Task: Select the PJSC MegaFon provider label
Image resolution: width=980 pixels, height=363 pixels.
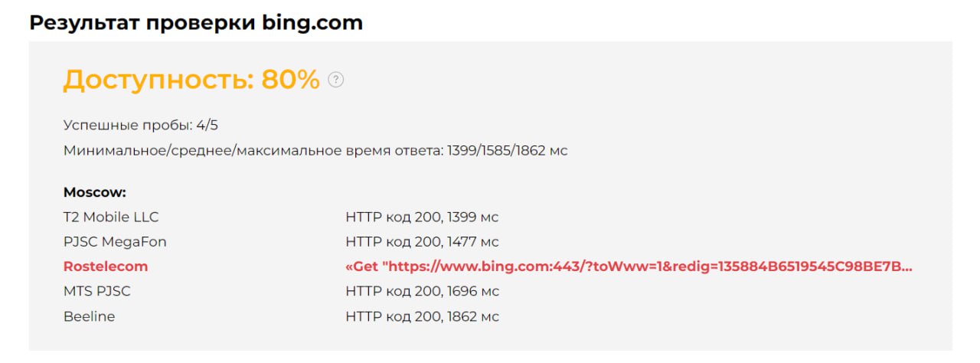Action: click(x=115, y=242)
